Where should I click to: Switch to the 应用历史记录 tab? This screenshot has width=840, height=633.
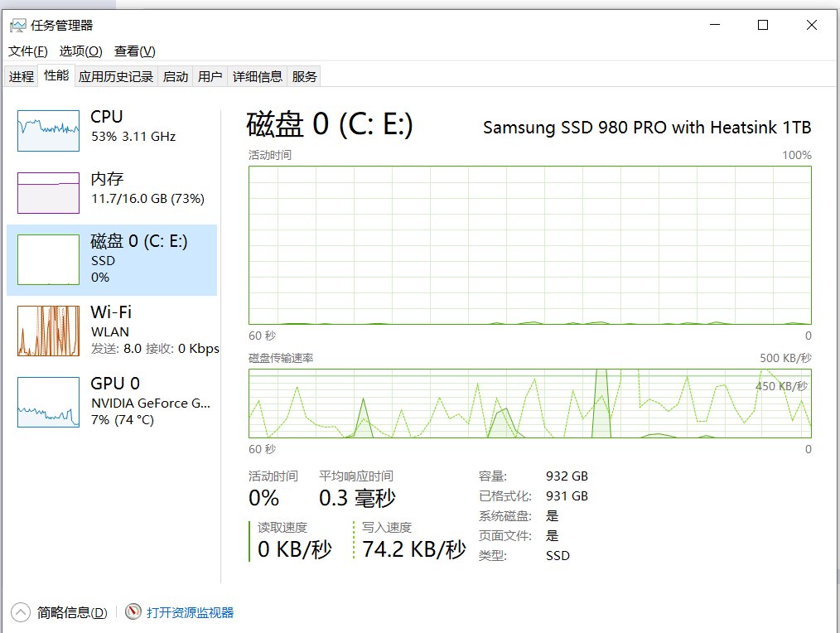[116, 76]
